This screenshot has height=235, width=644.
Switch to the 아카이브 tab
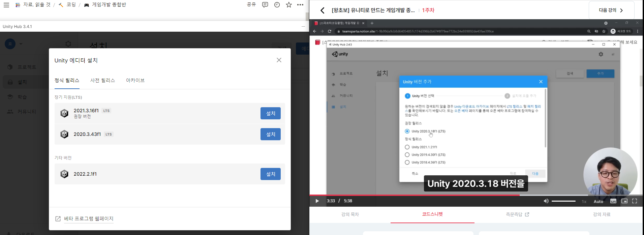[135, 80]
